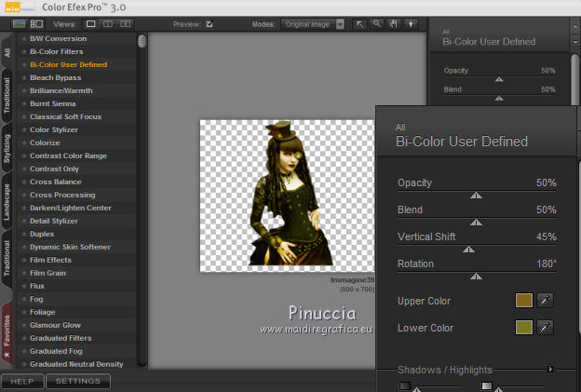Select the arrow pointer tool

coord(360,23)
